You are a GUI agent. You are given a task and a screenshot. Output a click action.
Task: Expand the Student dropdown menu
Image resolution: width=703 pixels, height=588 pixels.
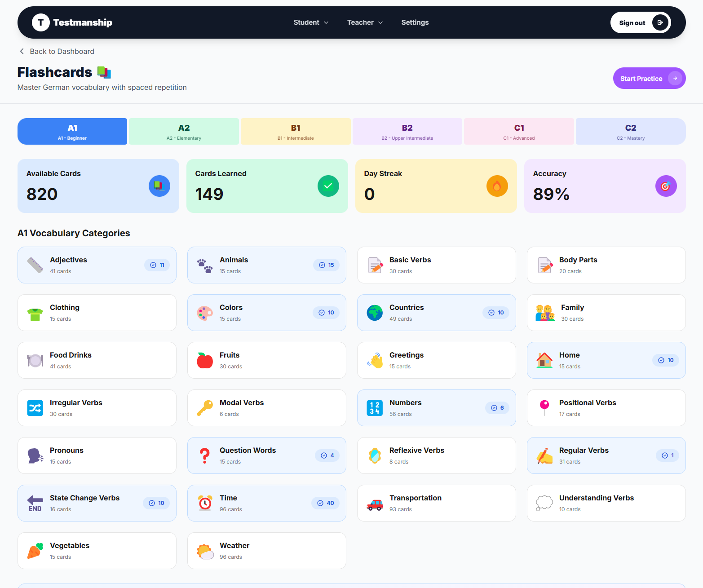tap(311, 22)
